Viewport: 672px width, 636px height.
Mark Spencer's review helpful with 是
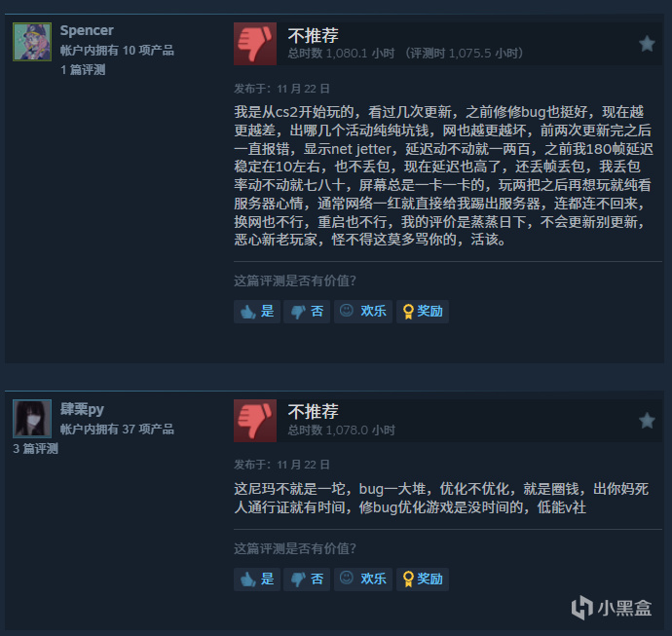(257, 312)
